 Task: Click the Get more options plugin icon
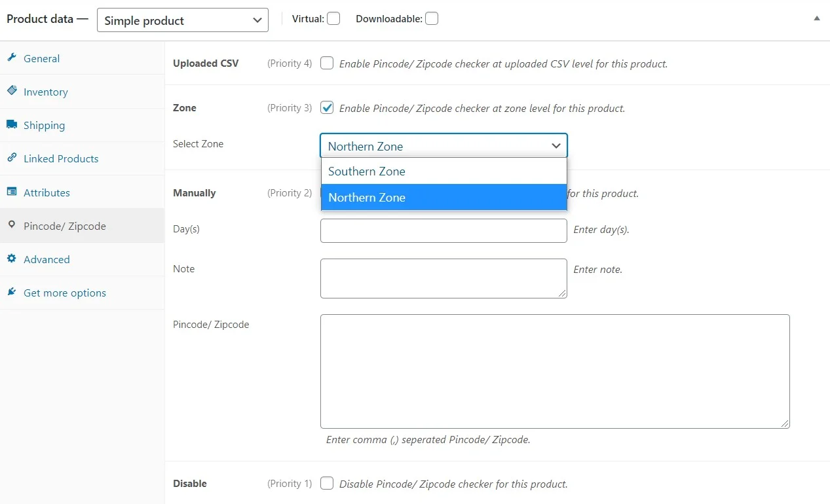11,292
